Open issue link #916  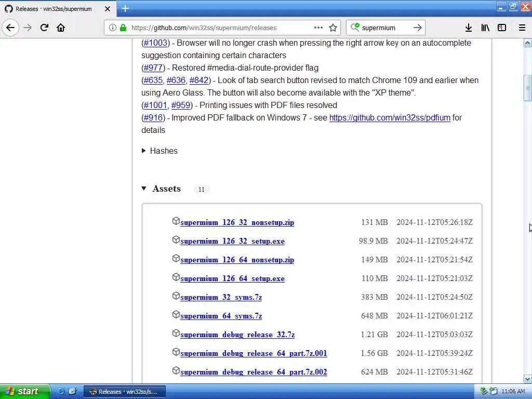click(x=153, y=117)
